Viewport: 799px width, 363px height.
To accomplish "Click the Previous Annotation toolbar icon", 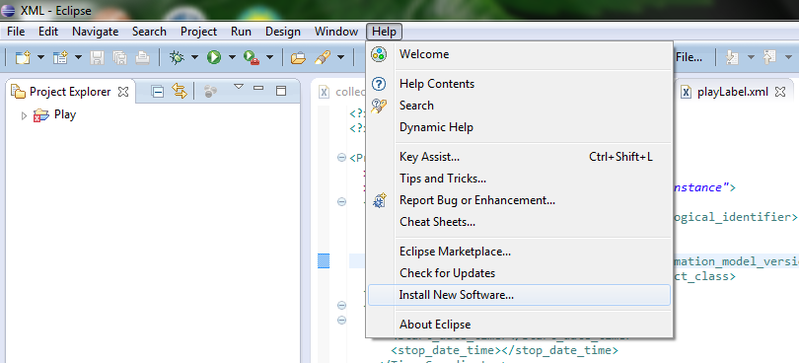I will point(769,58).
